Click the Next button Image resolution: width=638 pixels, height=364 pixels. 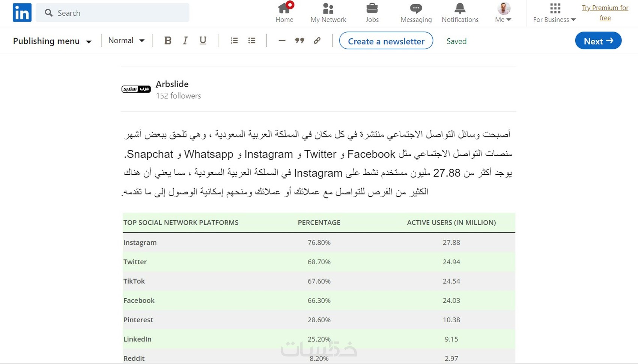[598, 41]
